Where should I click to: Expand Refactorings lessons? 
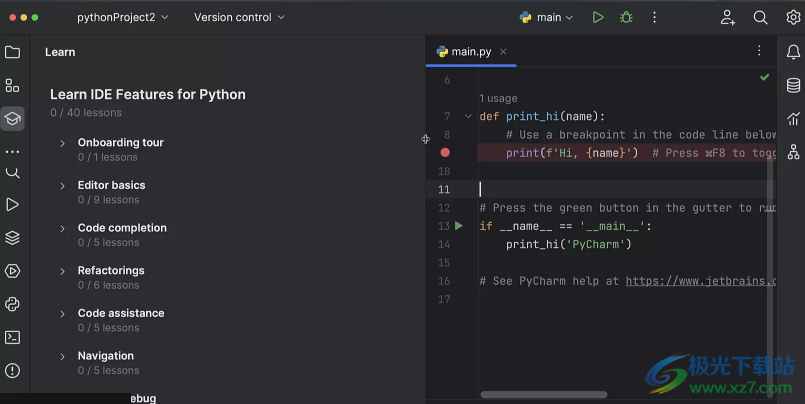(63, 271)
